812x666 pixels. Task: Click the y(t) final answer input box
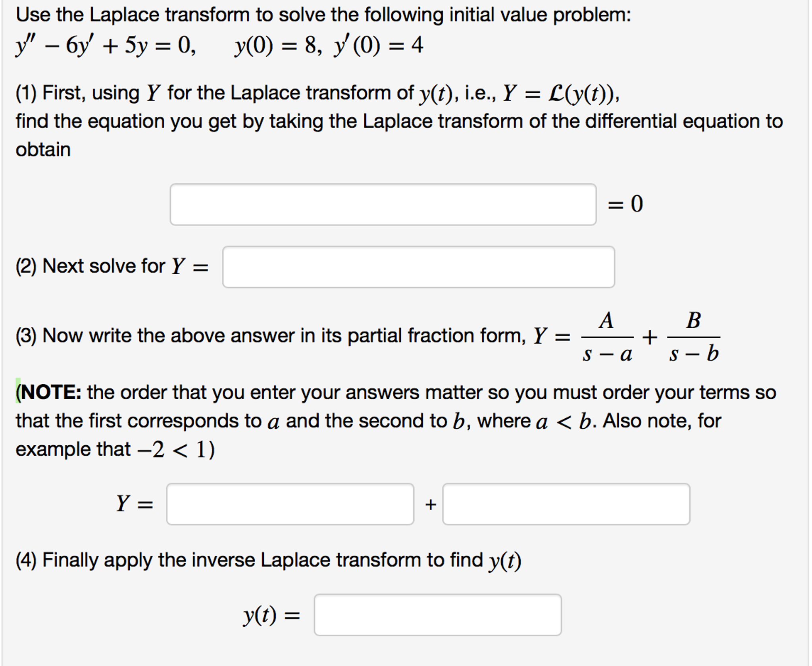tap(437, 615)
